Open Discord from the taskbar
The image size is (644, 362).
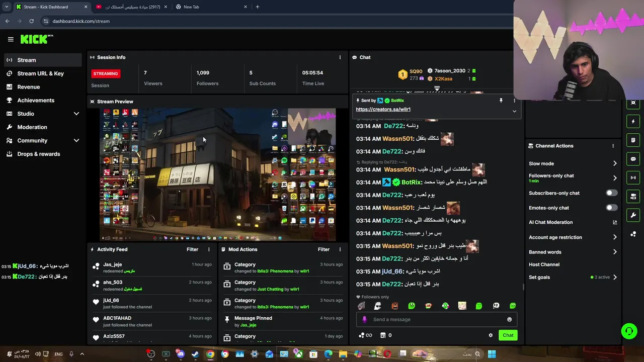pos(181,354)
